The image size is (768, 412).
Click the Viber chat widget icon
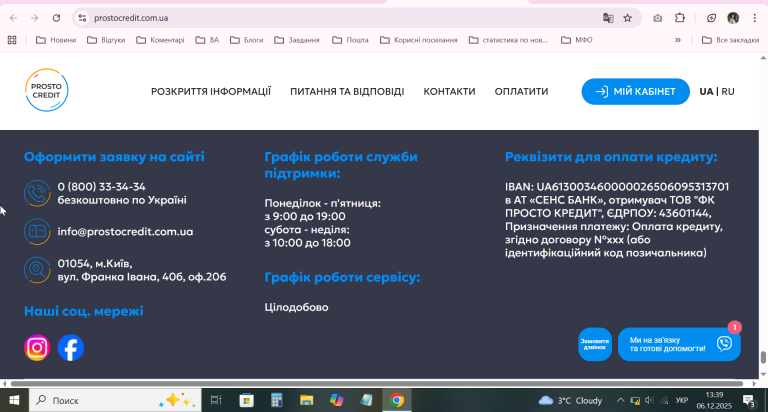[x=724, y=343]
